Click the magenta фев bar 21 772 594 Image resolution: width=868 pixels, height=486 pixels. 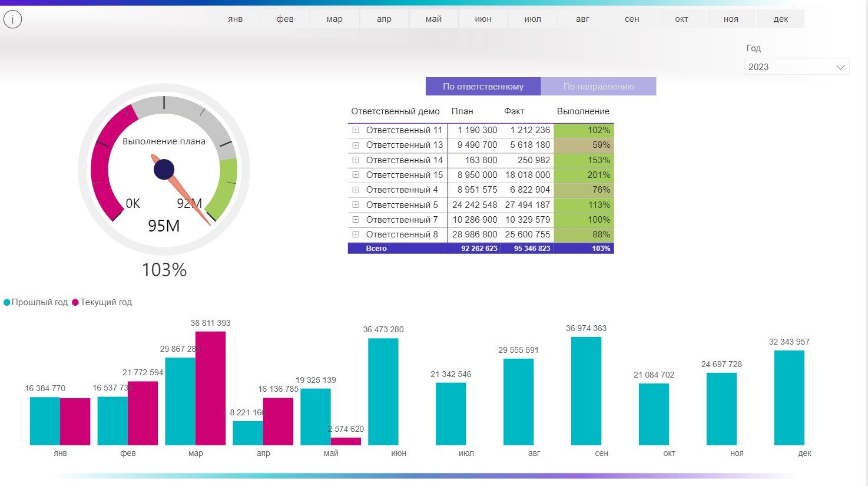[143, 414]
